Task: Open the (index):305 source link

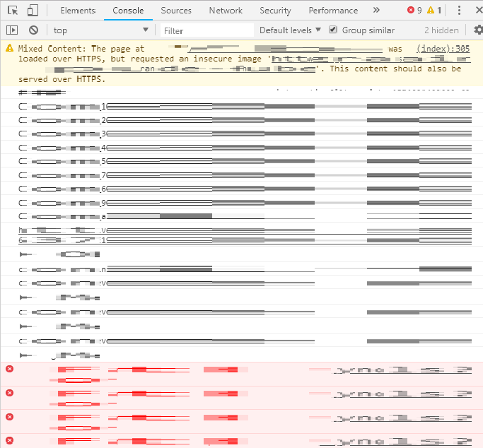Action: [x=443, y=49]
